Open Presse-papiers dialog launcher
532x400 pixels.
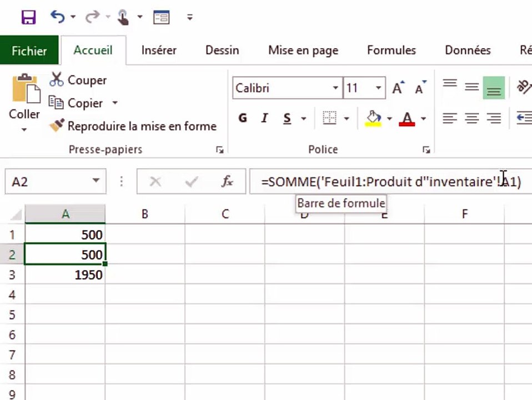pyautogui.click(x=220, y=150)
